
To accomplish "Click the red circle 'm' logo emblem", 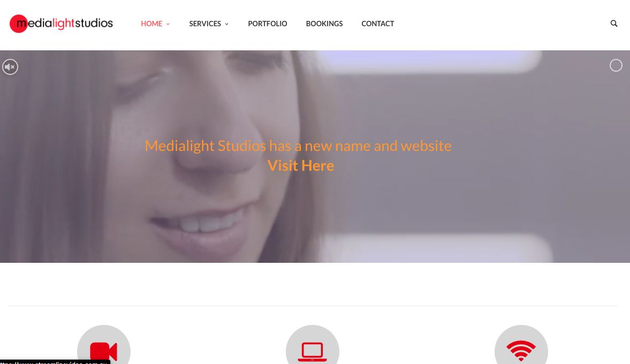I will [x=18, y=24].
